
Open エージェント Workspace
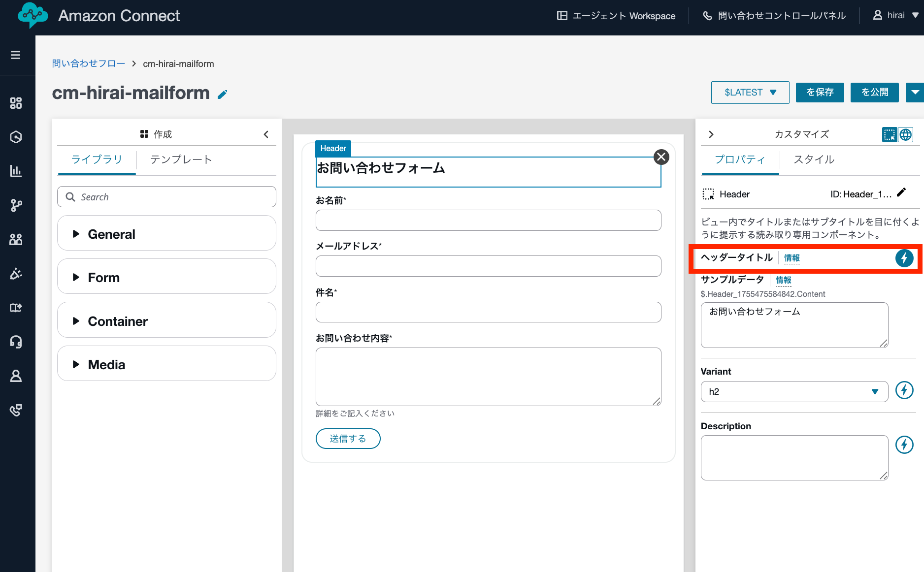tap(616, 16)
